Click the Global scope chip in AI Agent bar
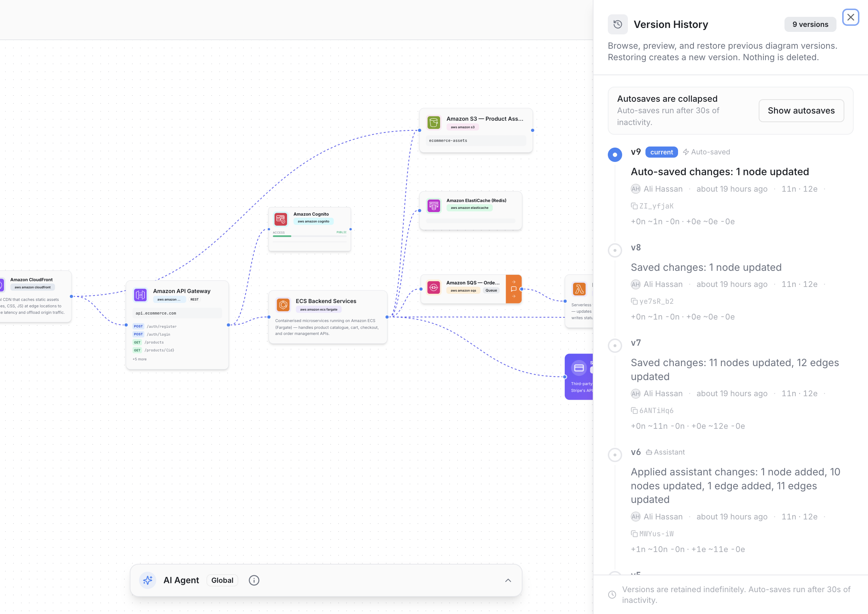The width and height of the screenshot is (868, 614). tap(222, 580)
